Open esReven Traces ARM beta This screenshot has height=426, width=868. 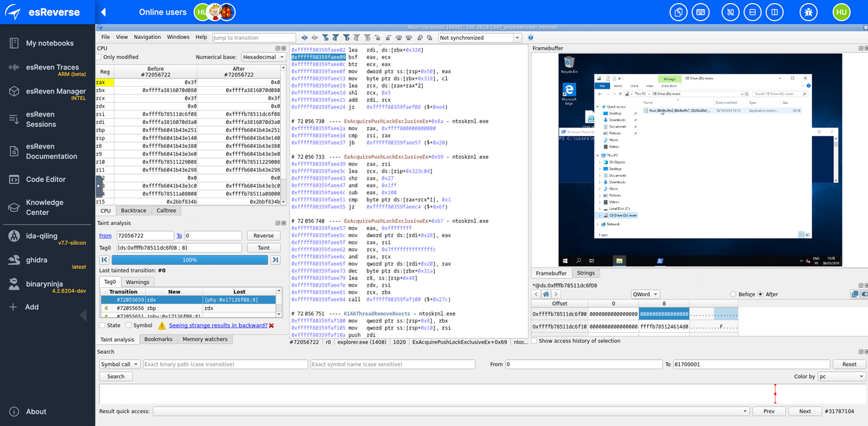pos(47,70)
